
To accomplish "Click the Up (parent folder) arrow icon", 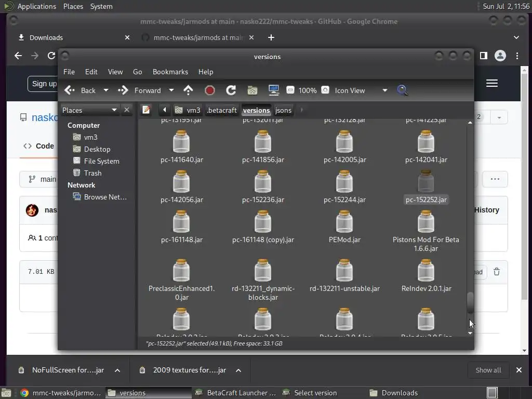I will pyautogui.click(x=188, y=90).
